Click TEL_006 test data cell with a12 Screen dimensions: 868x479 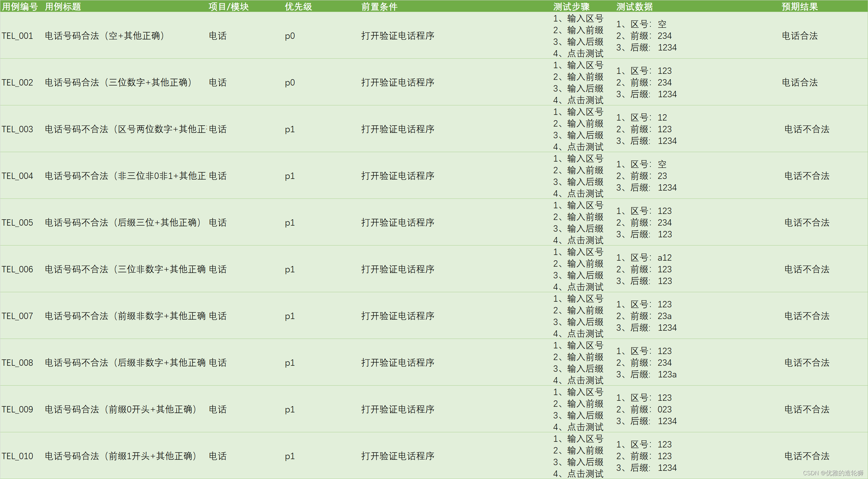pos(643,269)
